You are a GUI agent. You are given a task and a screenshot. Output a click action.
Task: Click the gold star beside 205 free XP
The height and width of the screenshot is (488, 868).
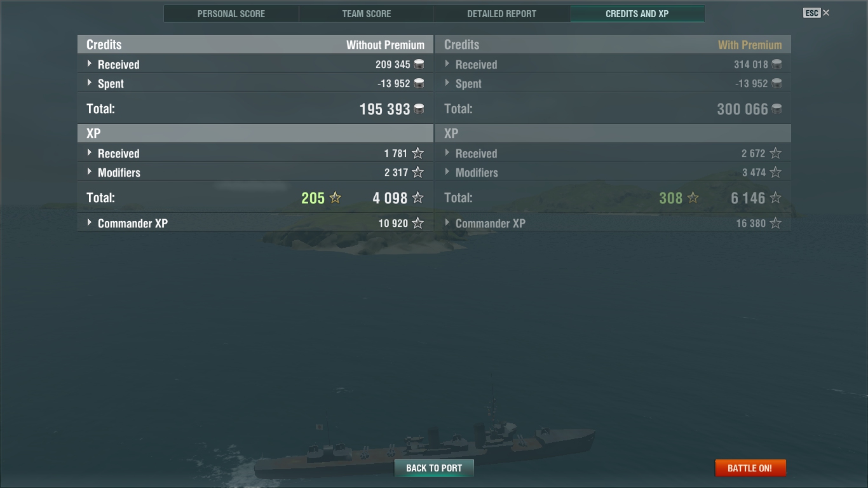tap(335, 198)
